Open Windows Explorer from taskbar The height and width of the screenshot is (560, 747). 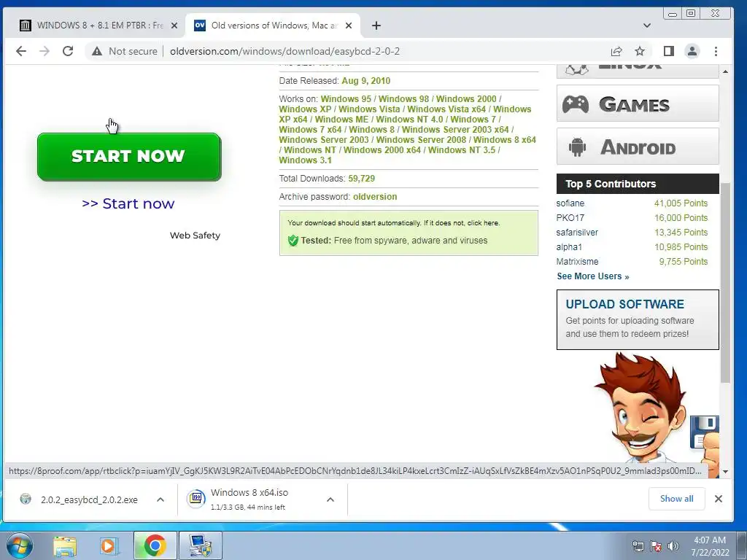(65, 546)
